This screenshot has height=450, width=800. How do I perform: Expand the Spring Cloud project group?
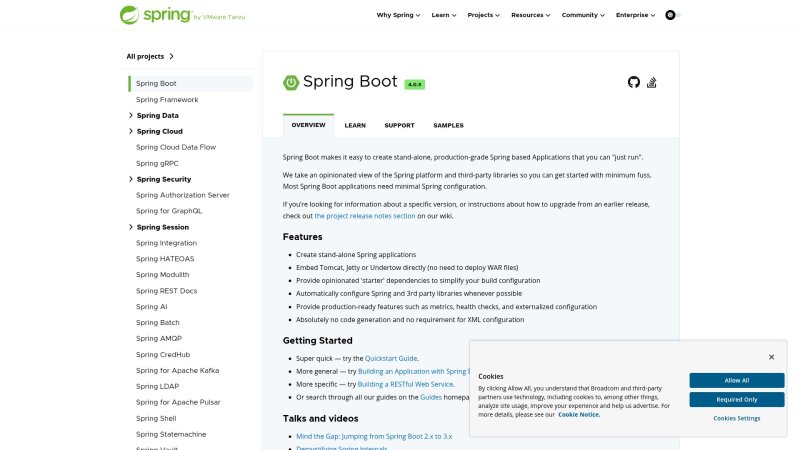131,132
